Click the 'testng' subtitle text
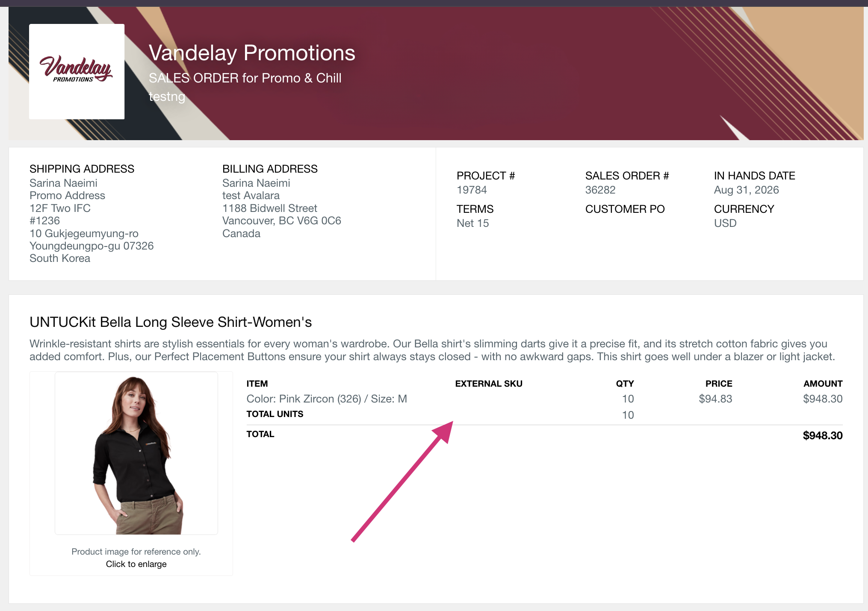This screenshot has height=611, width=868. [x=167, y=97]
